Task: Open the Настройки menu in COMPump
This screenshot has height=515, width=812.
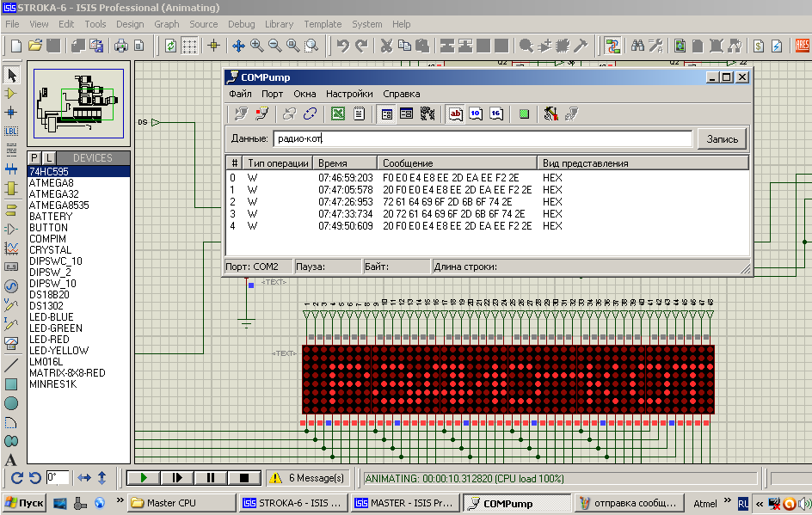Action: 349,93
